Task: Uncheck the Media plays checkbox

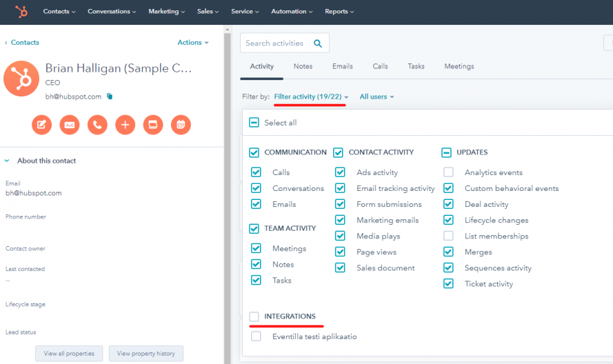Action: [x=340, y=236]
